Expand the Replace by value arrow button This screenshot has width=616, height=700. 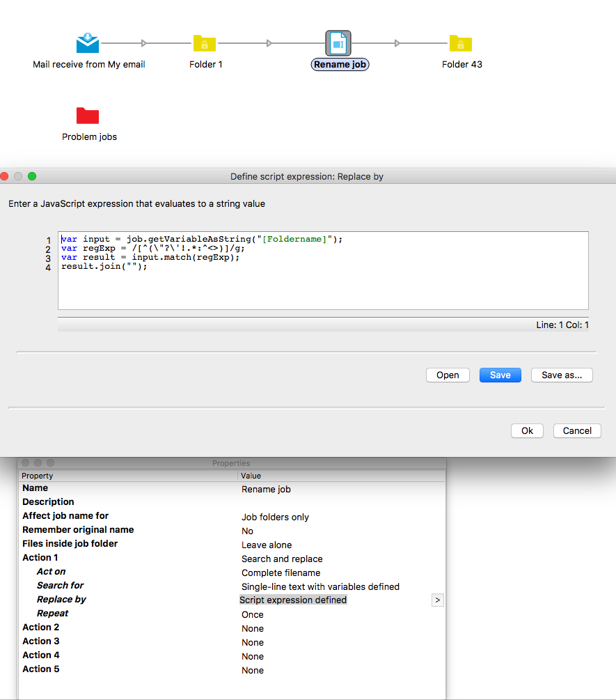(437, 600)
